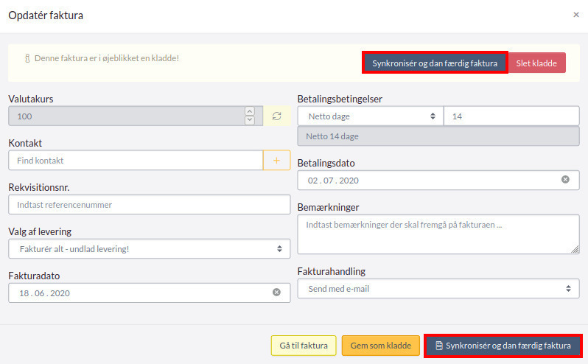Click the plus icon to add contact
Image resolution: width=588 pixels, height=364 pixels.
(276, 161)
